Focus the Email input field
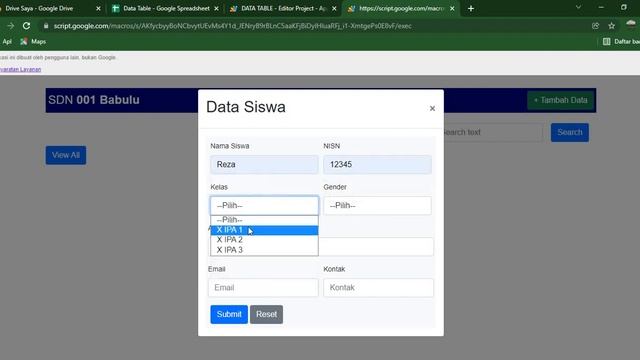This screenshot has height=360, width=640. pos(263,288)
